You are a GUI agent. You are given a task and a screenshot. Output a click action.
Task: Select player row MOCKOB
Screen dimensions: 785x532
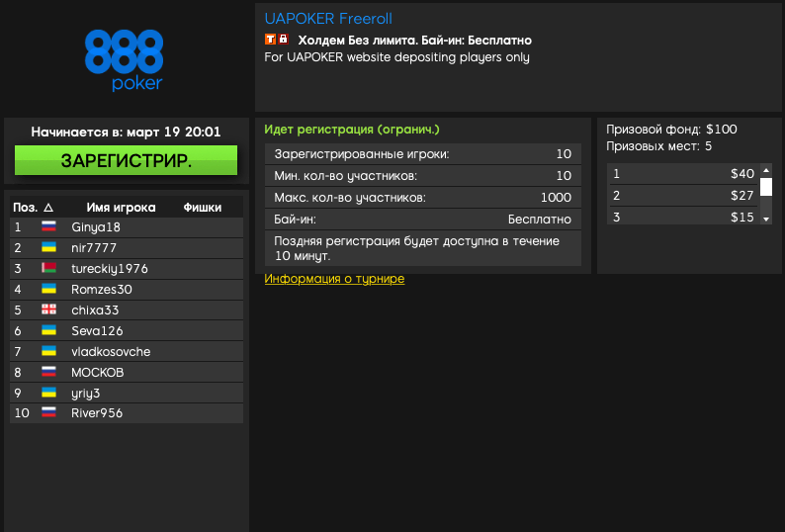point(127,373)
